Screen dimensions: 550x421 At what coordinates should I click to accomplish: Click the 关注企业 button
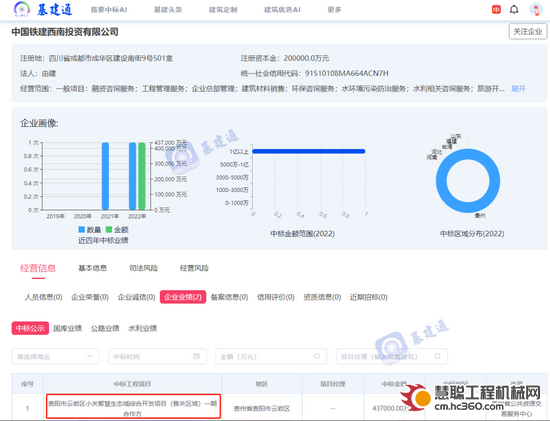(528, 32)
